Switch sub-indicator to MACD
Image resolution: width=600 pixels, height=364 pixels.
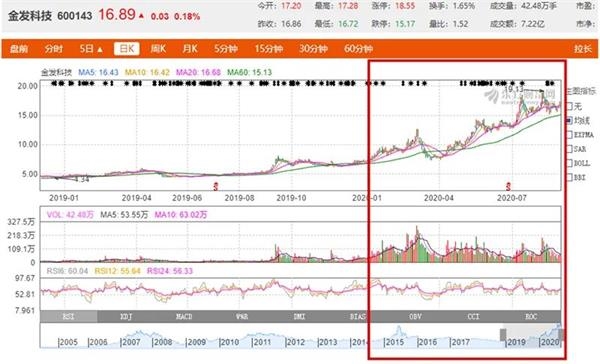coord(184,317)
